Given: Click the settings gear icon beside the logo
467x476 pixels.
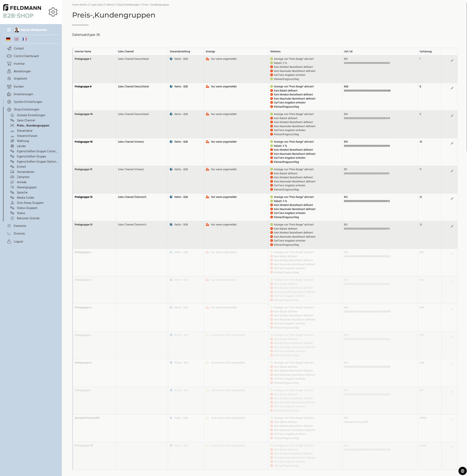Looking at the screenshot, I should pyautogui.click(x=53, y=12).
